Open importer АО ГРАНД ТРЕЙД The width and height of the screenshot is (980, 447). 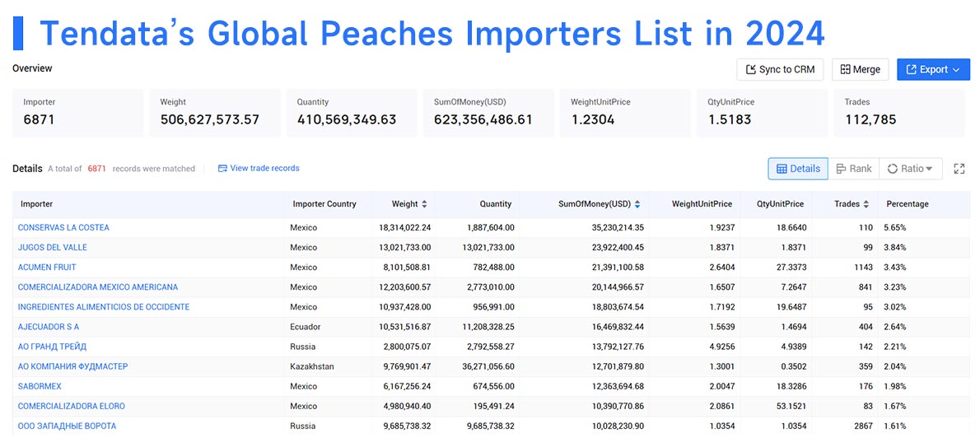point(53,347)
